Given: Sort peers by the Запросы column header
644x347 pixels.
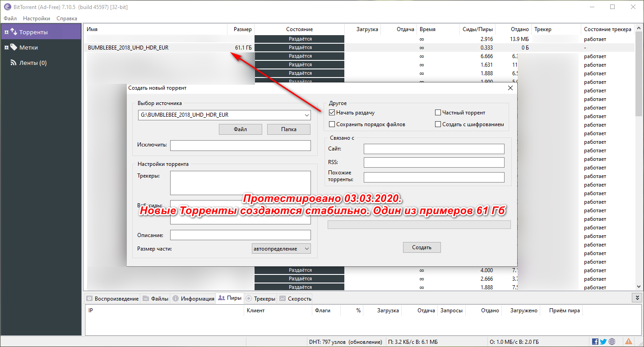Looking at the screenshot, I should 451,310.
